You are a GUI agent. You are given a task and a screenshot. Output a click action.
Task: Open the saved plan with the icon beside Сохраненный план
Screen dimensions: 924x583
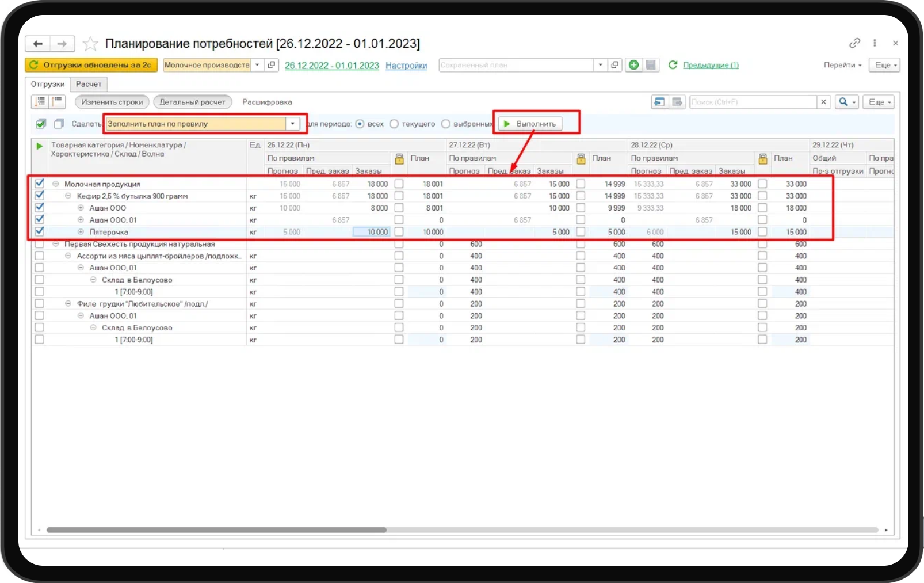click(x=614, y=65)
